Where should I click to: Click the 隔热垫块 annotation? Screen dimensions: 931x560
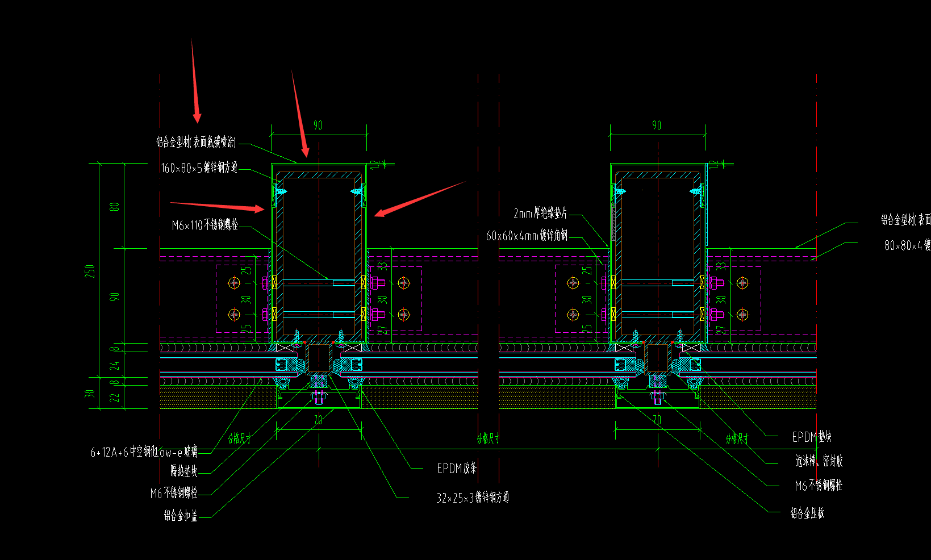tap(184, 471)
